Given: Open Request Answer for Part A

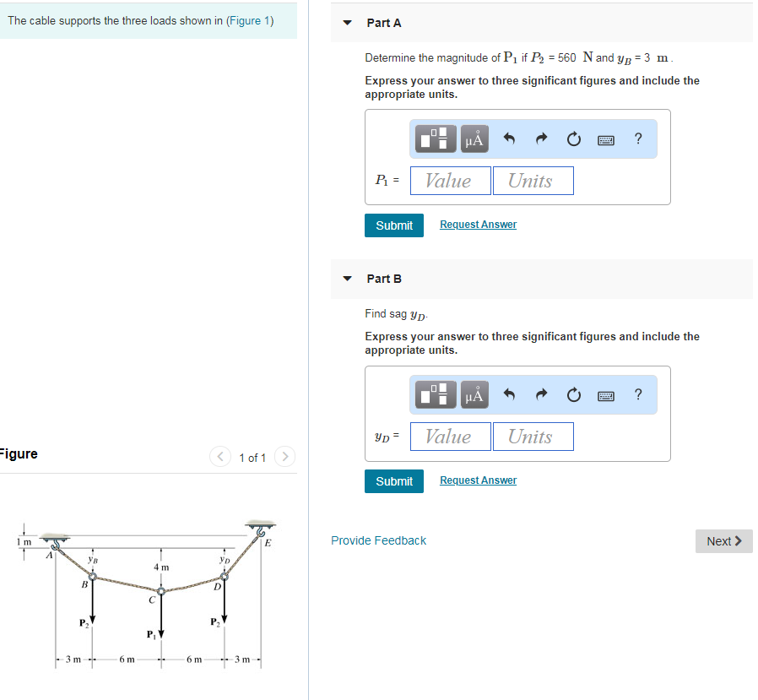Looking at the screenshot, I should 478,224.
